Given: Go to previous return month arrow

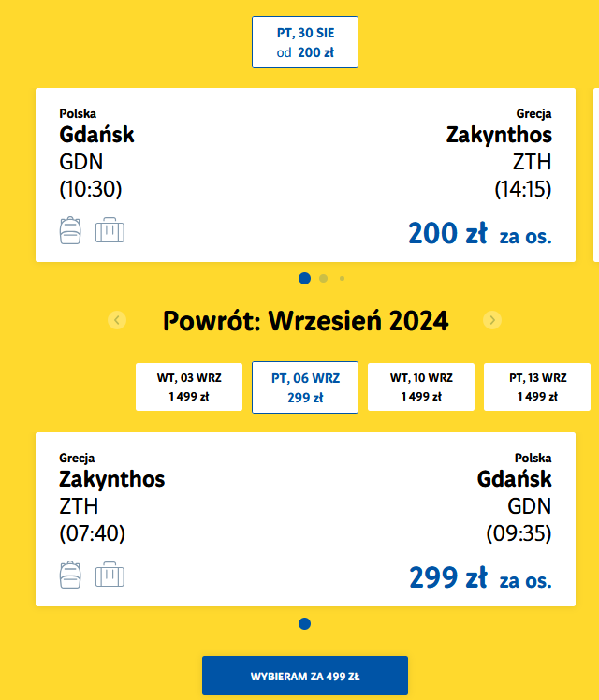Looking at the screenshot, I should [x=117, y=320].
